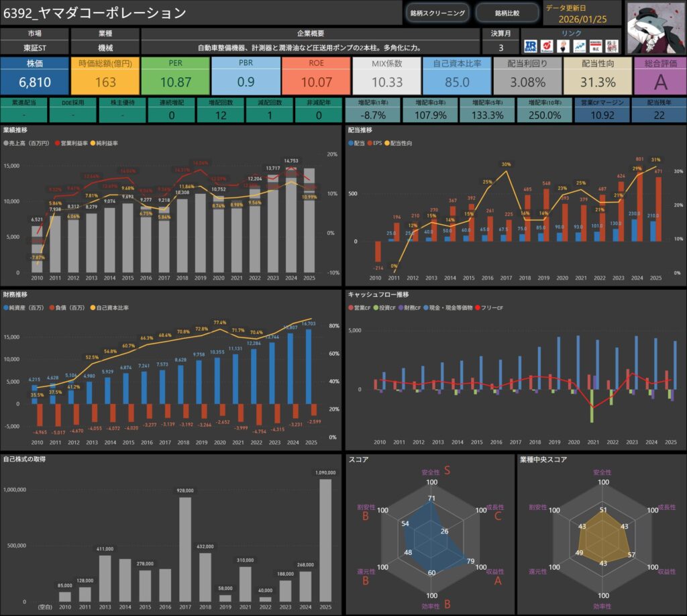Open the 銘柄スクリーニング page
This screenshot has height=616, width=687.
click(437, 13)
